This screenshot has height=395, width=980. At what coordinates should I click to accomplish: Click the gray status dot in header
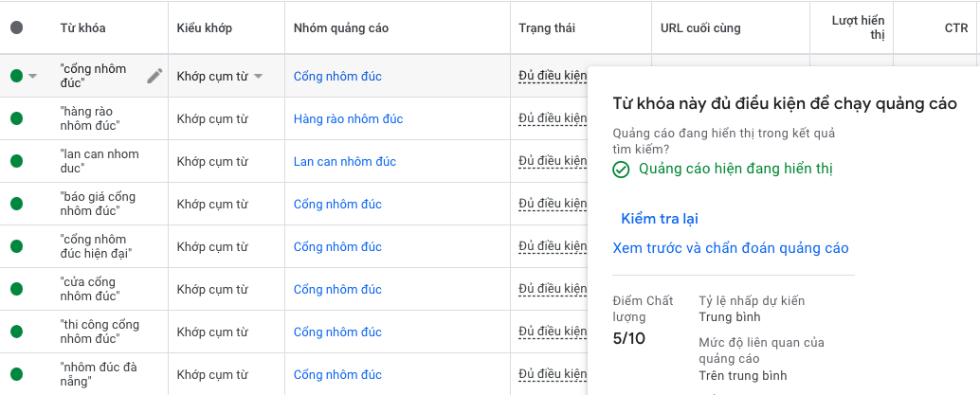click(16, 28)
